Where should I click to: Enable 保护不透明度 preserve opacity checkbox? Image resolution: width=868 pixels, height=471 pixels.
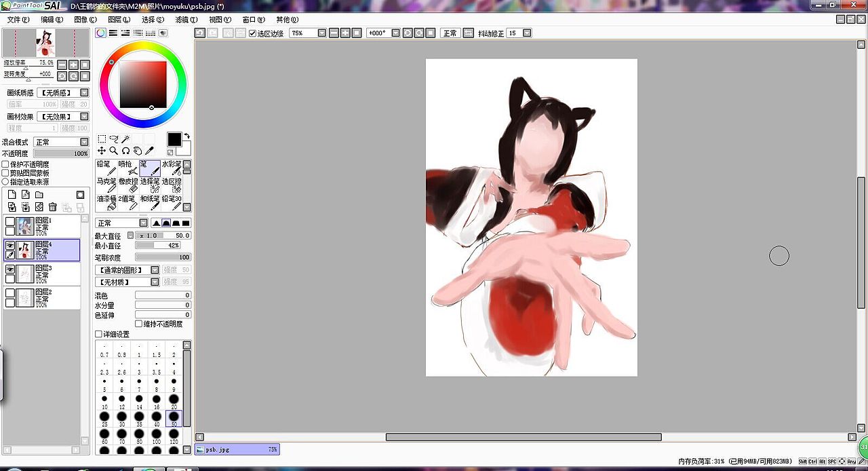(5, 164)
